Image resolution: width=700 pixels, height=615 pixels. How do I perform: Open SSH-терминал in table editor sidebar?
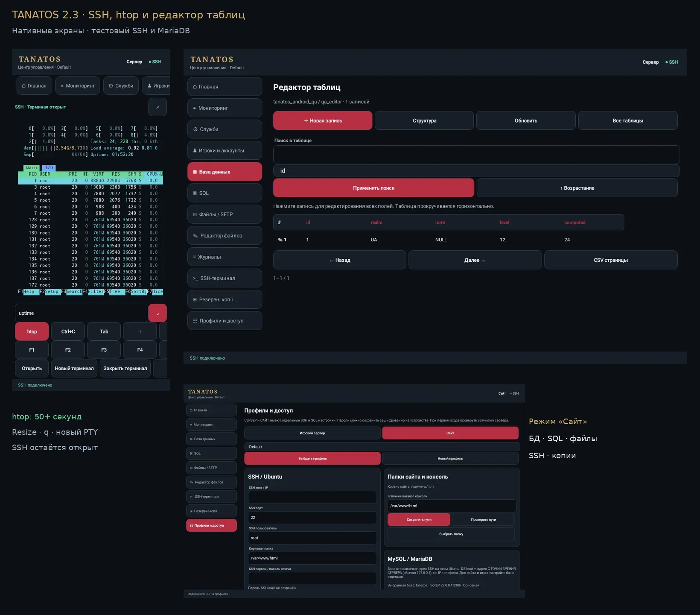pos(225,278)
